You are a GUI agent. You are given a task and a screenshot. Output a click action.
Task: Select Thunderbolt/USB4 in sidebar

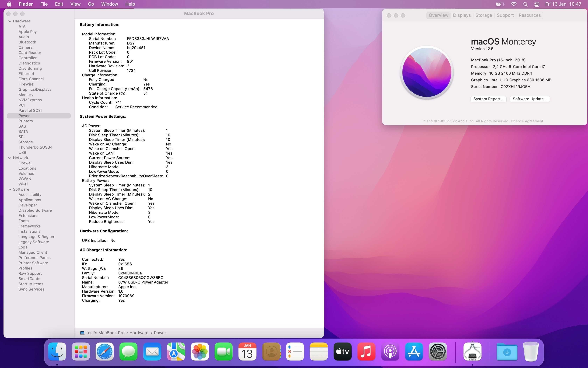[36, 147]
